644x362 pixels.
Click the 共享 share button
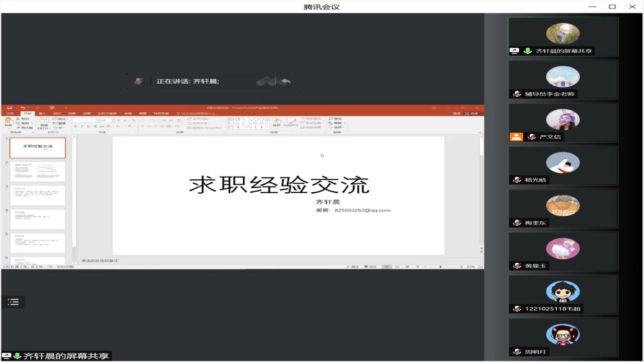471,113
